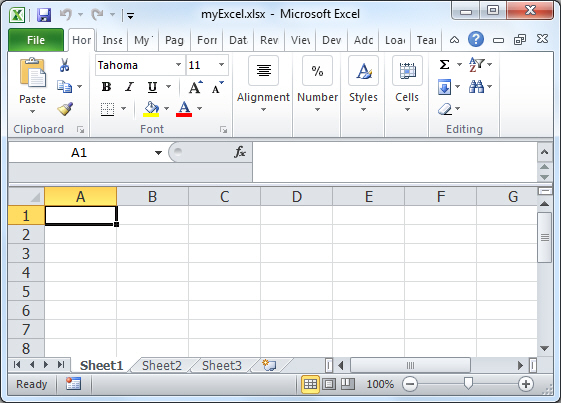Open Clipboard dialog launcher
This screenshot has height=403, width=561.
pos(81,130)
